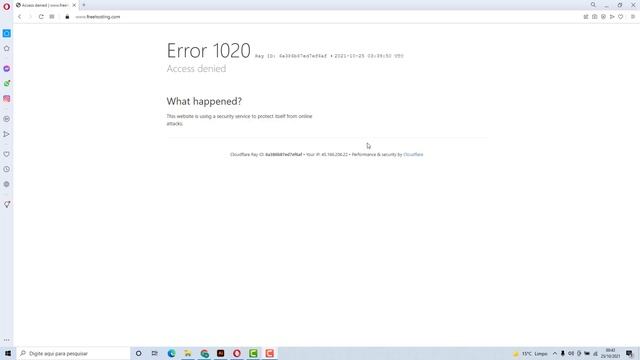
Task: Click the Access denied subtitle text
Action: (x=196, y=69)
